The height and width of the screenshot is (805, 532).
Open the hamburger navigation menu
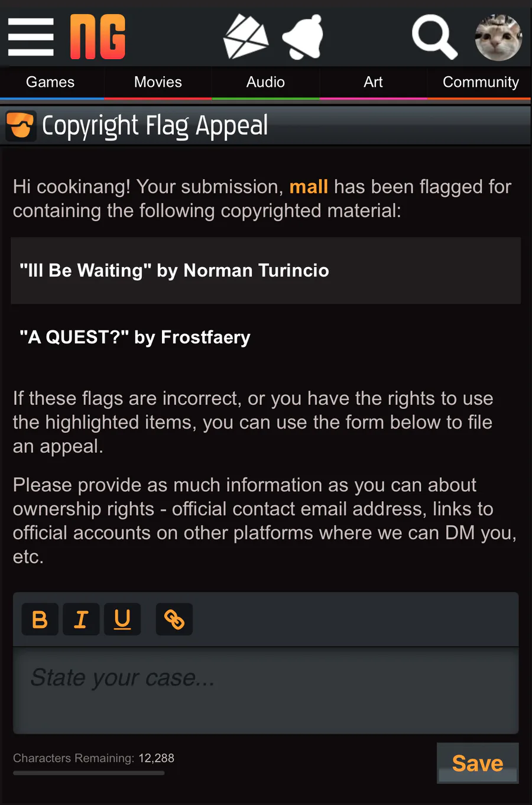[31, 37]
